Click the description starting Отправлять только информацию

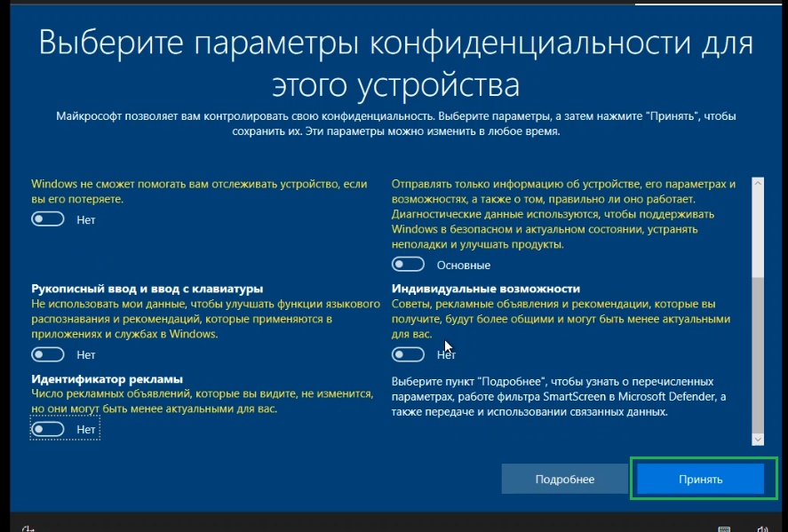pyautogui.click(x=563, y=214)
